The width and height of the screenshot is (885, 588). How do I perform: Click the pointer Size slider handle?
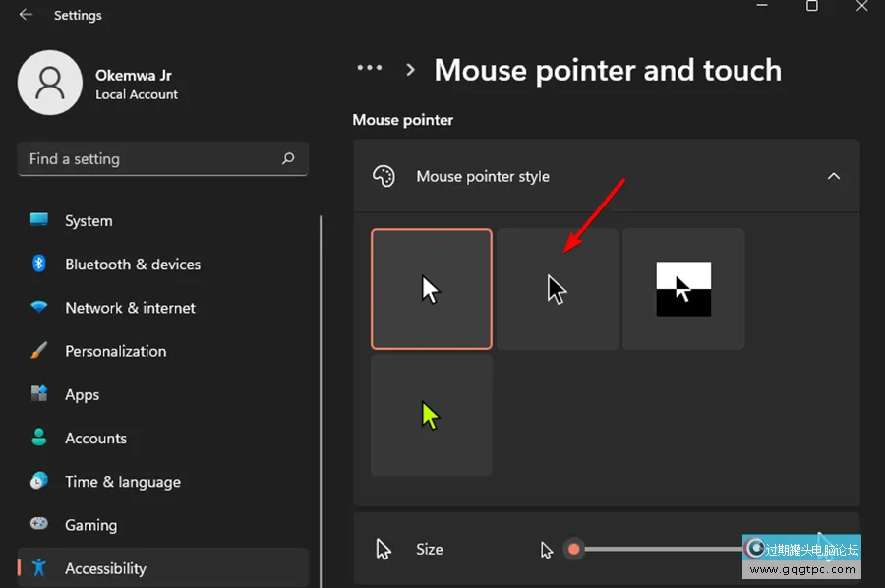click(574, 549)
